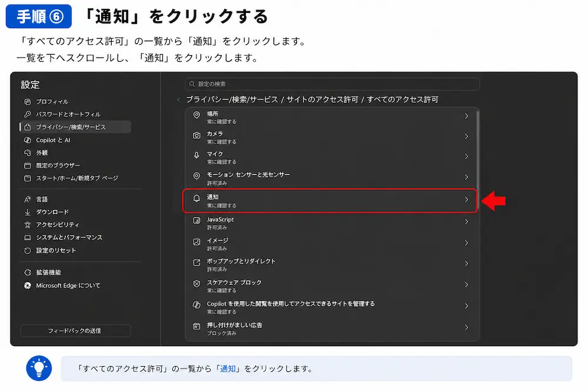This screenshot has height=392, width=588.
Task: Click the カメラ camera icon
Action: pyautogui.click(x=196, y=135)
